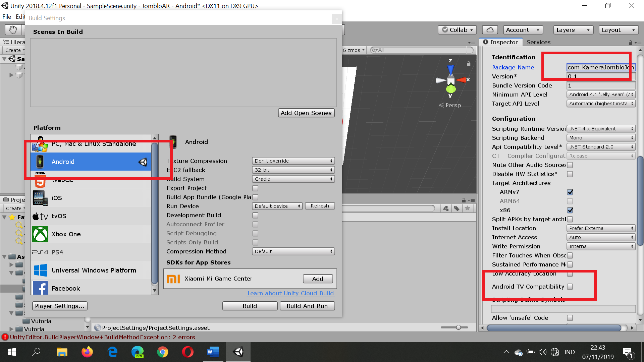The height and width of the screenshot is (362, 644).
Task: Click the red X axis cone on gizmo
Action: point(462,80)
